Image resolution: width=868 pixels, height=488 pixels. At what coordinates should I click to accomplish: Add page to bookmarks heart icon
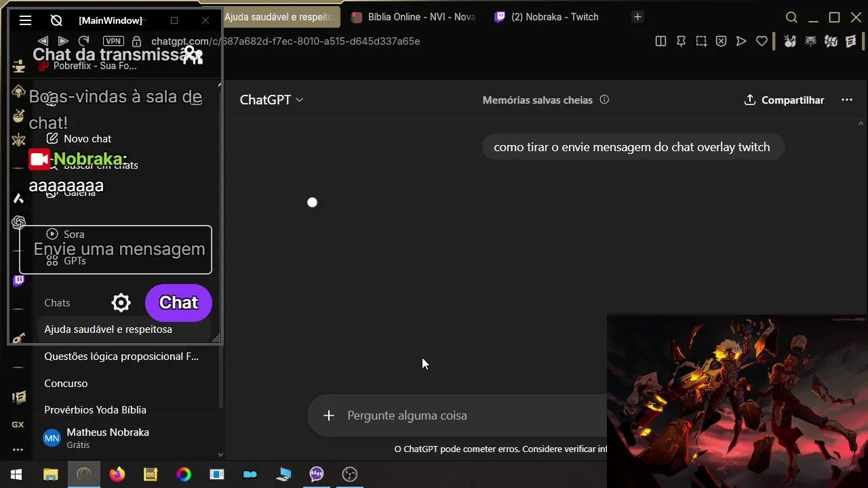tap(762, 41)
